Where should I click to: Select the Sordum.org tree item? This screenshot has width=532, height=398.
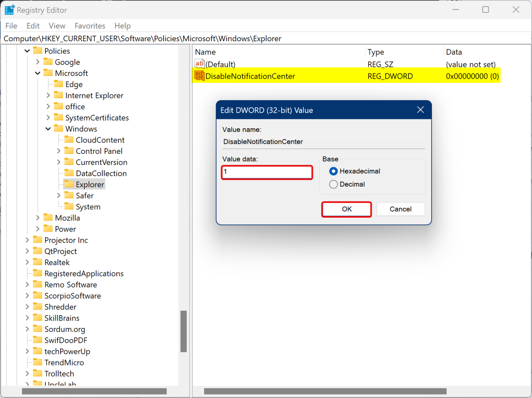pos(65,329)
